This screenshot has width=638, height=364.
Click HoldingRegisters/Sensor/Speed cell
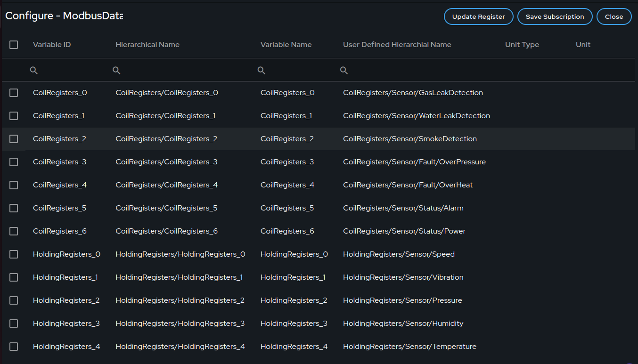399,254
